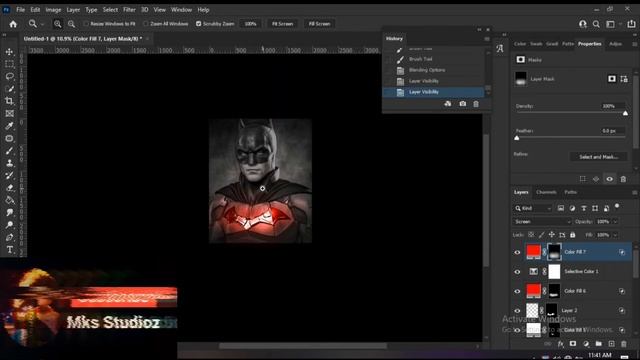Select the Rectangular Marquee tool
640x360 pixels.
click(9, 64)
